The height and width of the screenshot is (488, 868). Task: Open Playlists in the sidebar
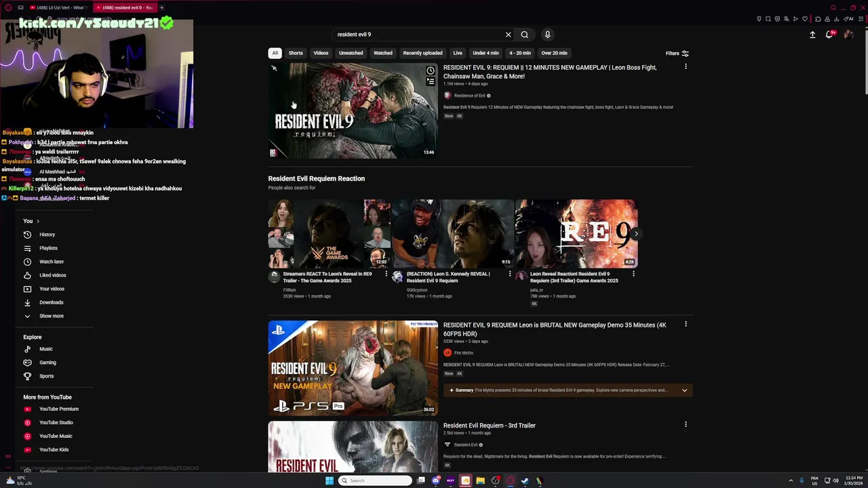pos(48,248)
